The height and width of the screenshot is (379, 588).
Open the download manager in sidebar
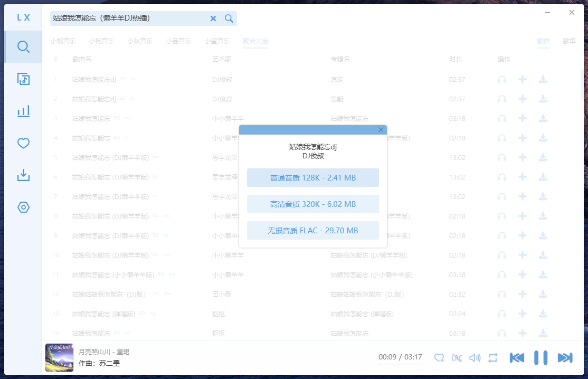pos(23,175)
